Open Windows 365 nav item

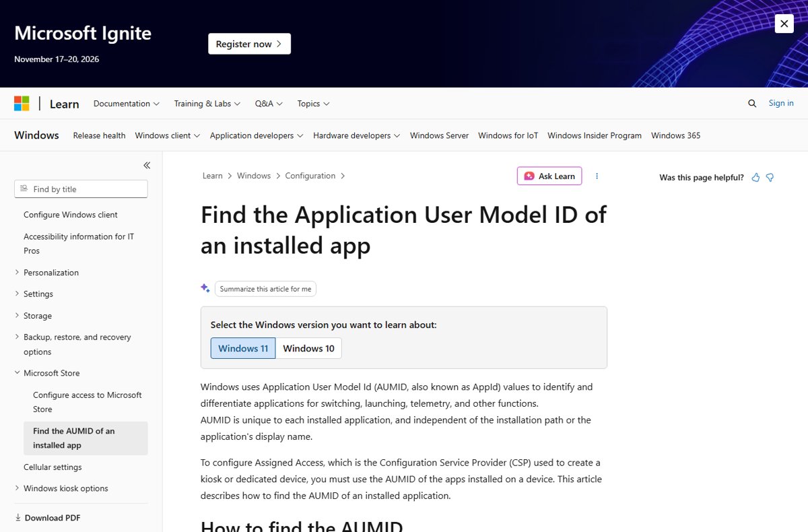pos(675,135)
